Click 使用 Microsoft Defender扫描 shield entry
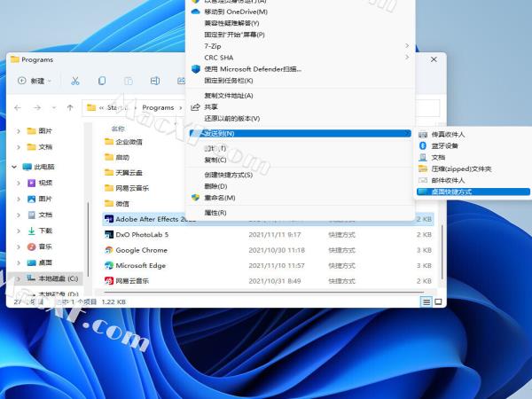This screenshot has height=399, width=532. point(253,68)
